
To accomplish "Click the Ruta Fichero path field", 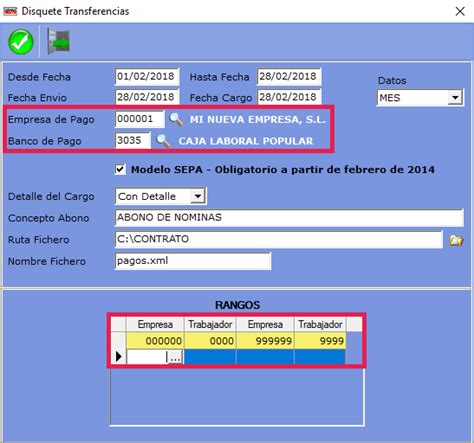I will pos(279,239).
